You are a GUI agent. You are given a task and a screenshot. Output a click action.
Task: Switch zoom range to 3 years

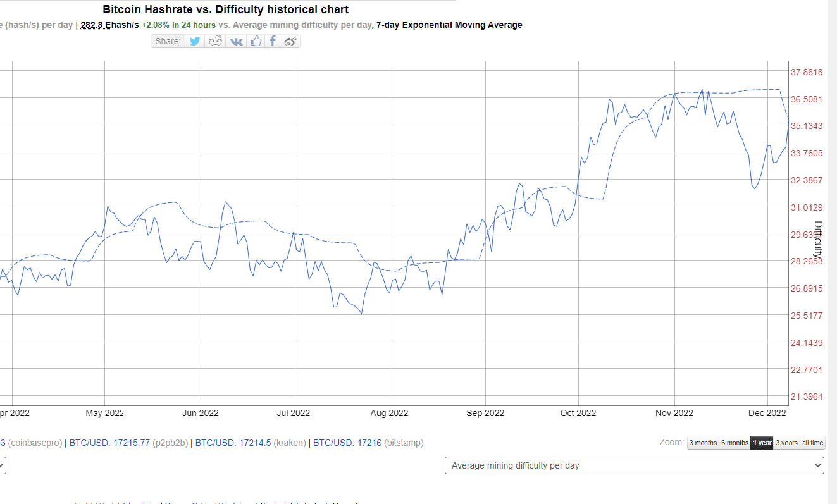786,443
